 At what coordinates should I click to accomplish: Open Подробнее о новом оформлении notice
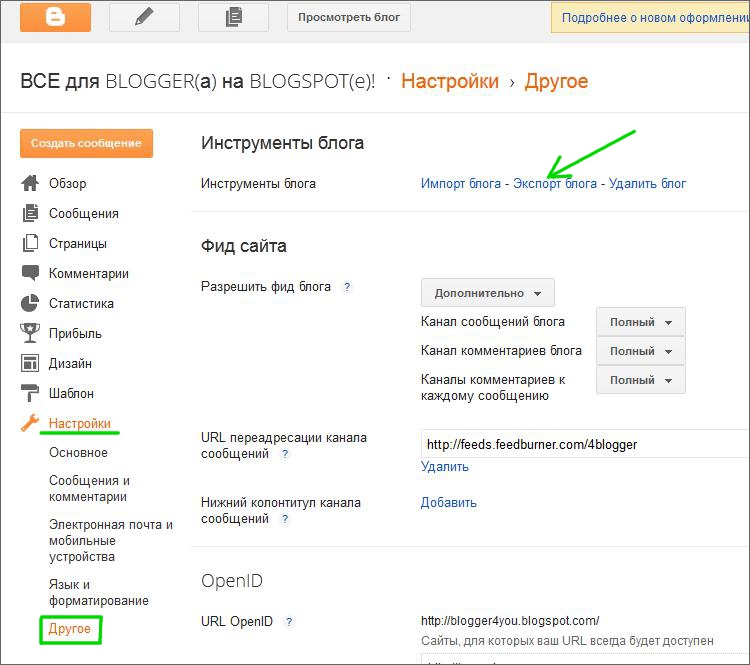[x=651, y=18]
